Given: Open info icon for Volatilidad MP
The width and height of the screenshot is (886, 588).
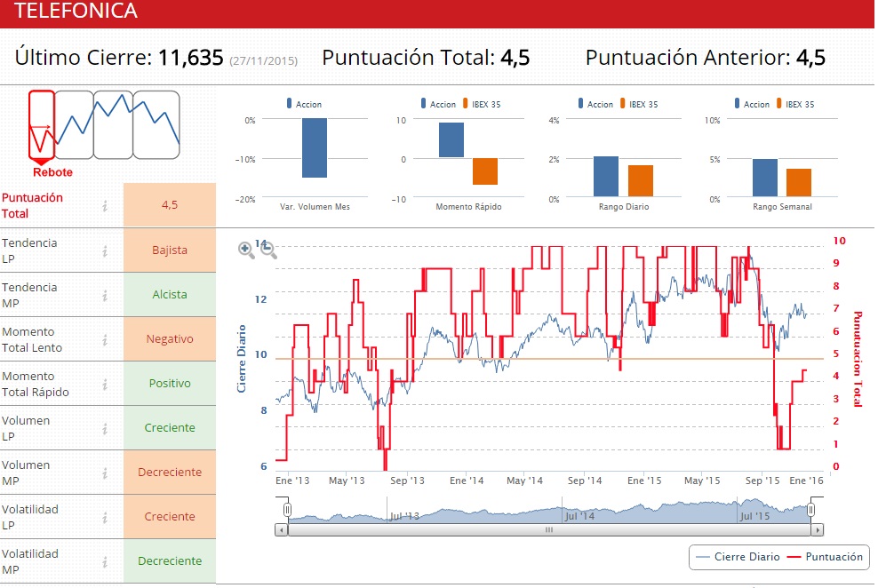Looking at the screenshot, I should 105,562.
